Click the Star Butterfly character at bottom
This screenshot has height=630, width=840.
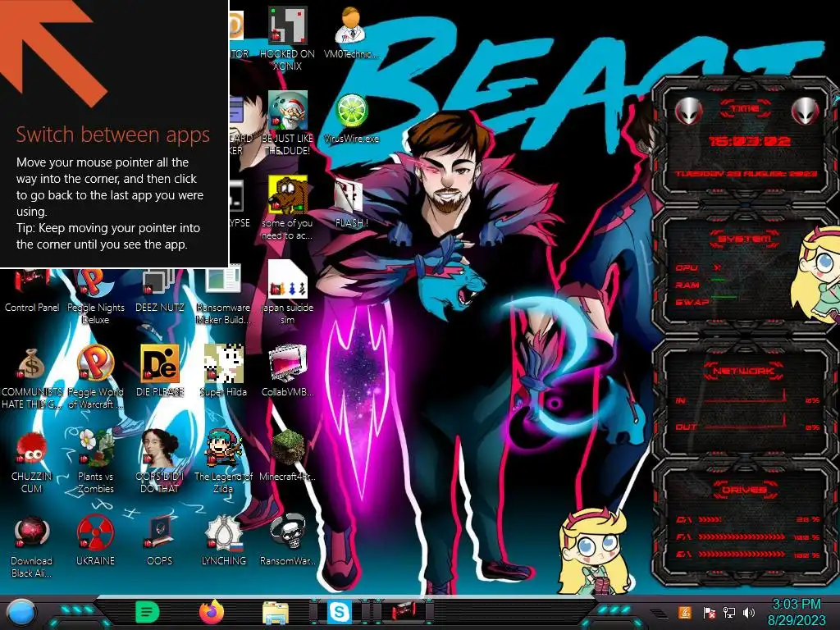[593, 552]
